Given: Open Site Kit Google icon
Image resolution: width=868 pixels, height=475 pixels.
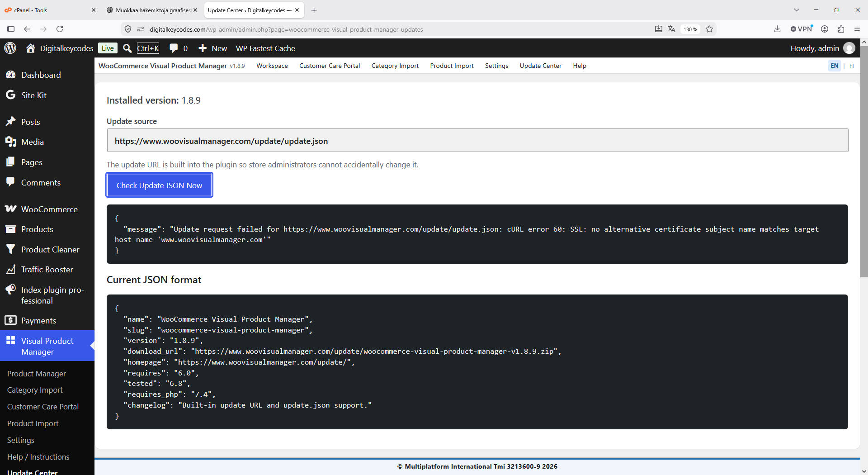Looking at the screenshot, I should (10, 95).
